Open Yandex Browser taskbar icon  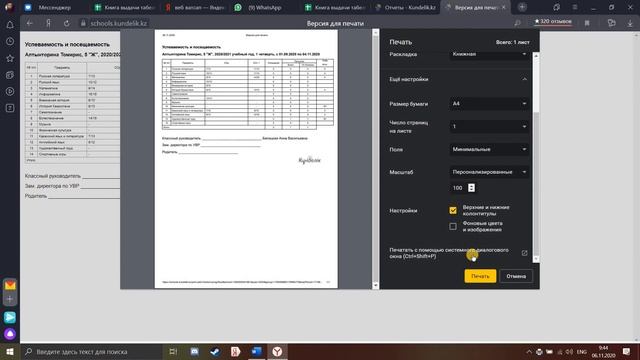pyautogui.click(x=277, y=351)
